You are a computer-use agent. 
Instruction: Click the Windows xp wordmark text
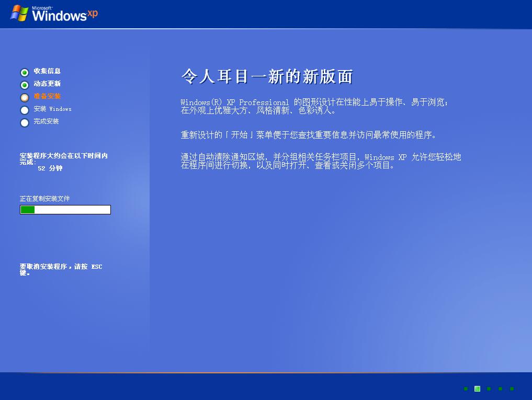tap(65, 14)
